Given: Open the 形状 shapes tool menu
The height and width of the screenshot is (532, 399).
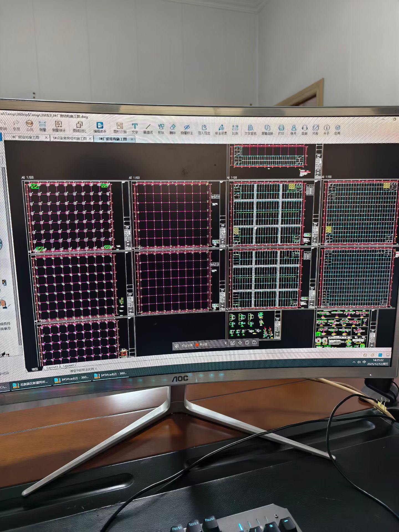Looking at the screenshot, I should tap(161, 129).
